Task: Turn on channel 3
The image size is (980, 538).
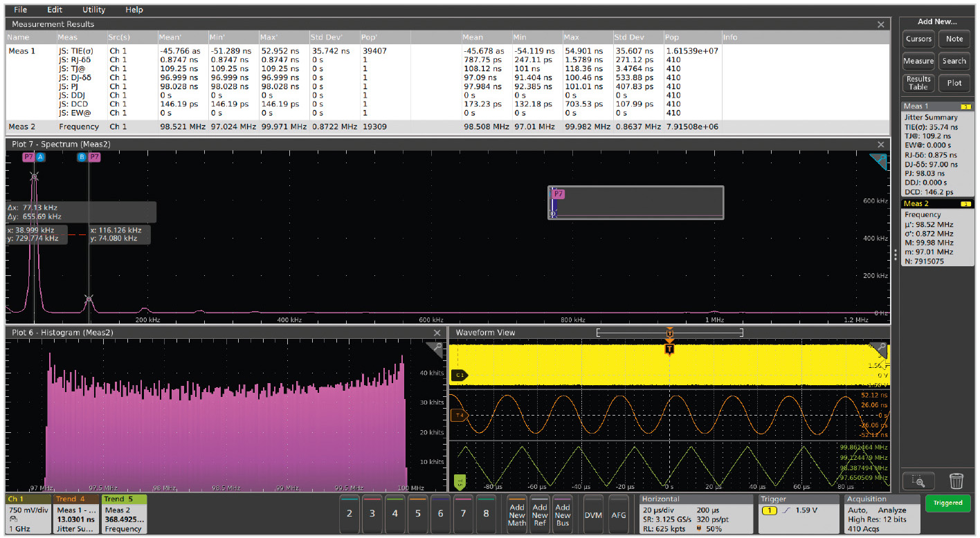Action: pyautogui.click(x=372, y=512)
